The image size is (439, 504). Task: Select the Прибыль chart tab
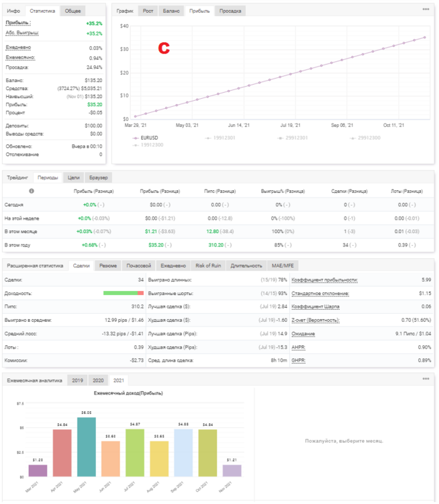pyautogui.click(x=199, y=11)
